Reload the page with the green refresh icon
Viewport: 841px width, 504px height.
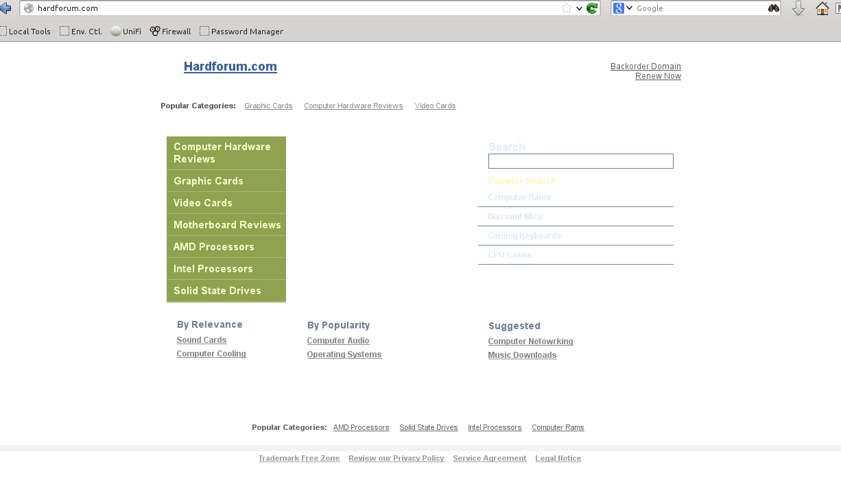[x=592, y=8]
